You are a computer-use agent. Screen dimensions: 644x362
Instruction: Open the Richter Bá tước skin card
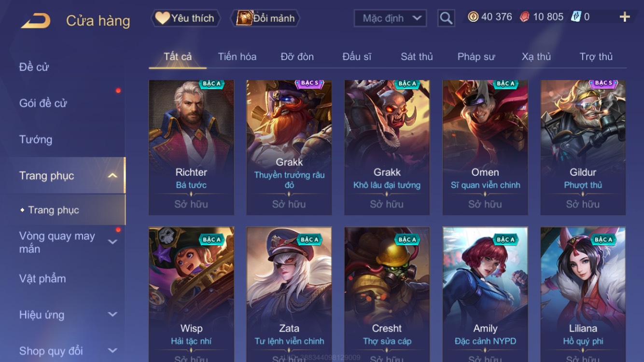pyautogui.click(x=191, y=147)
